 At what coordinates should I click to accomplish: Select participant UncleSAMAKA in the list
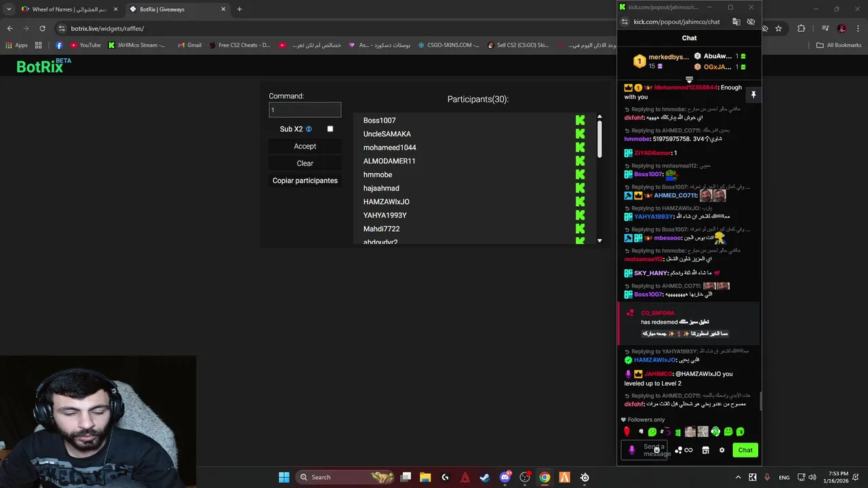[387, 134]
